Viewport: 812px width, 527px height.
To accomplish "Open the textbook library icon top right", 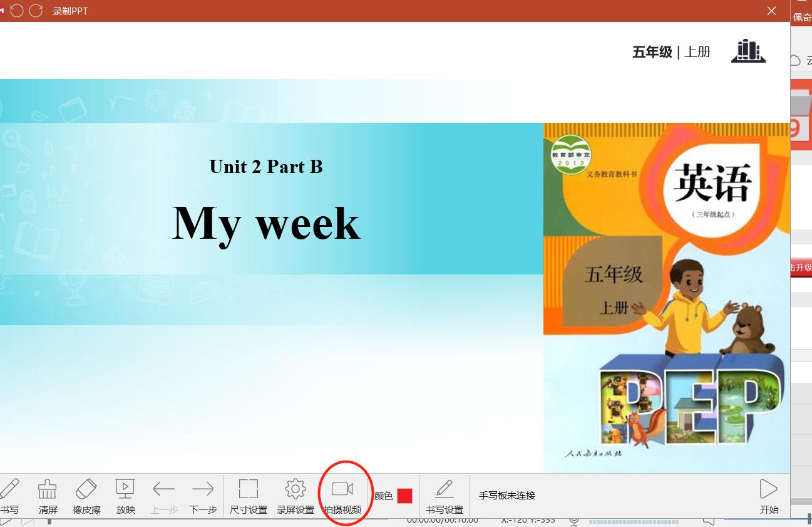I will 748,51.
